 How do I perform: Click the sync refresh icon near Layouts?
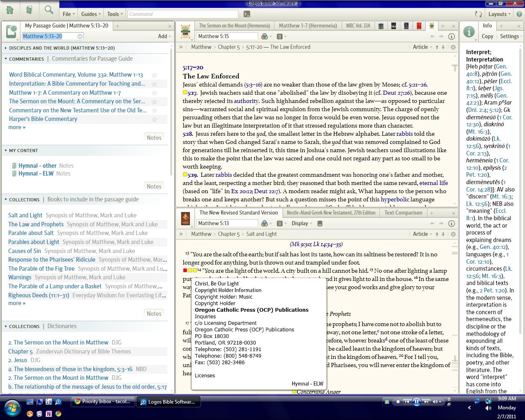(x=478, y=14)
